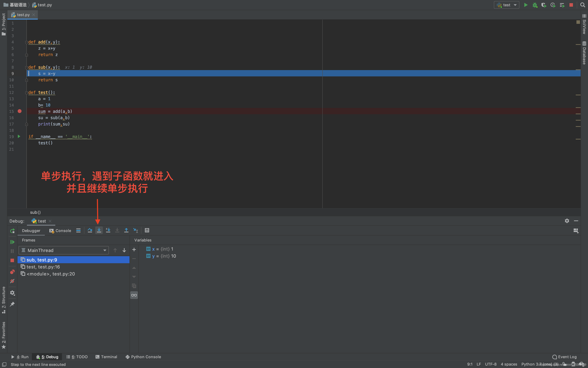Move to next frame down arrow
The width and height of the screenshot is (588, 368).
pos(124,250)
